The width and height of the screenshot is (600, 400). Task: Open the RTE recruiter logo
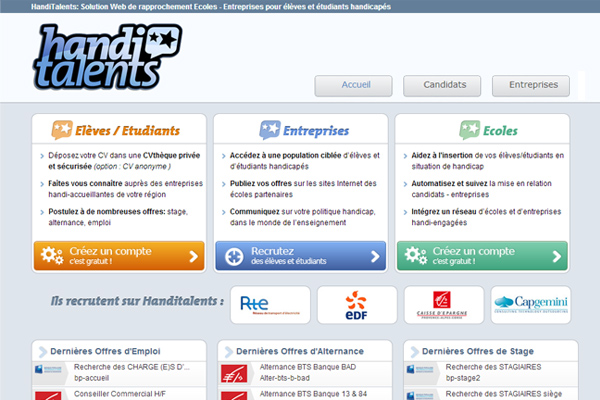click(x=270, y=305)
